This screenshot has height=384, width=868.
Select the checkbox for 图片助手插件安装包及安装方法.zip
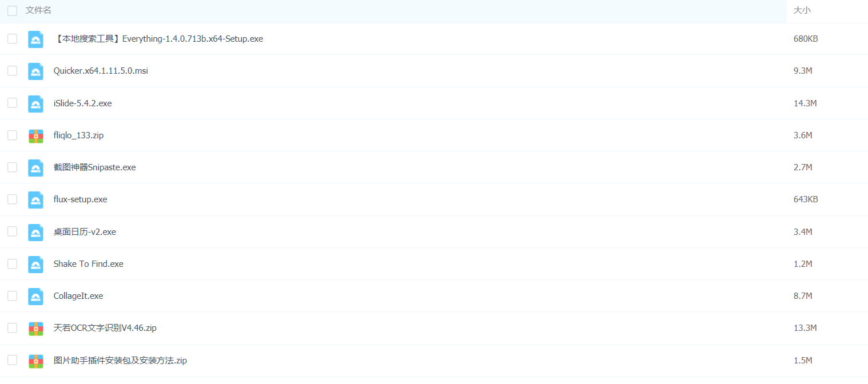click(x=12, y=360)
